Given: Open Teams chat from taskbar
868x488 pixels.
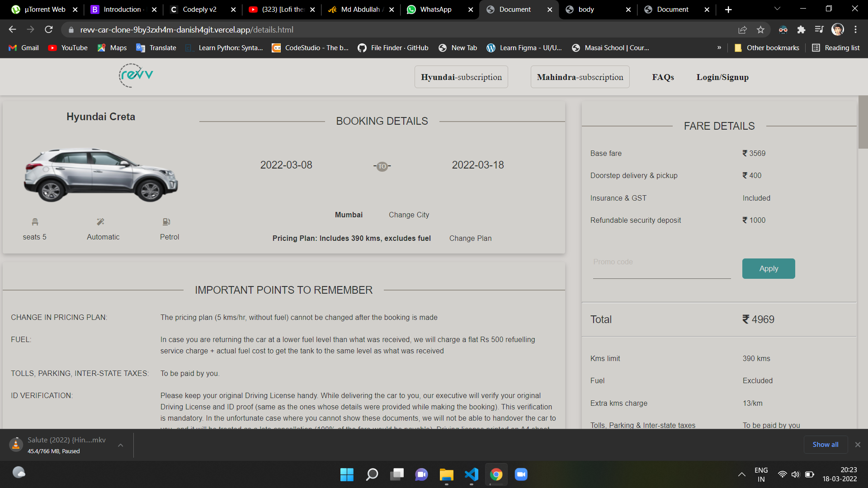Looking at the screenshot, I should point(421,474).
